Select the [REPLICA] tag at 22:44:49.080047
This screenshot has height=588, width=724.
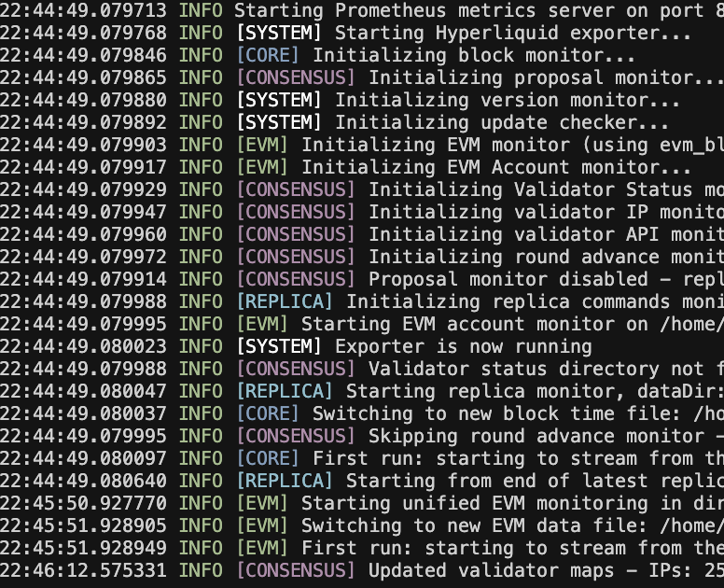point(285,392)
